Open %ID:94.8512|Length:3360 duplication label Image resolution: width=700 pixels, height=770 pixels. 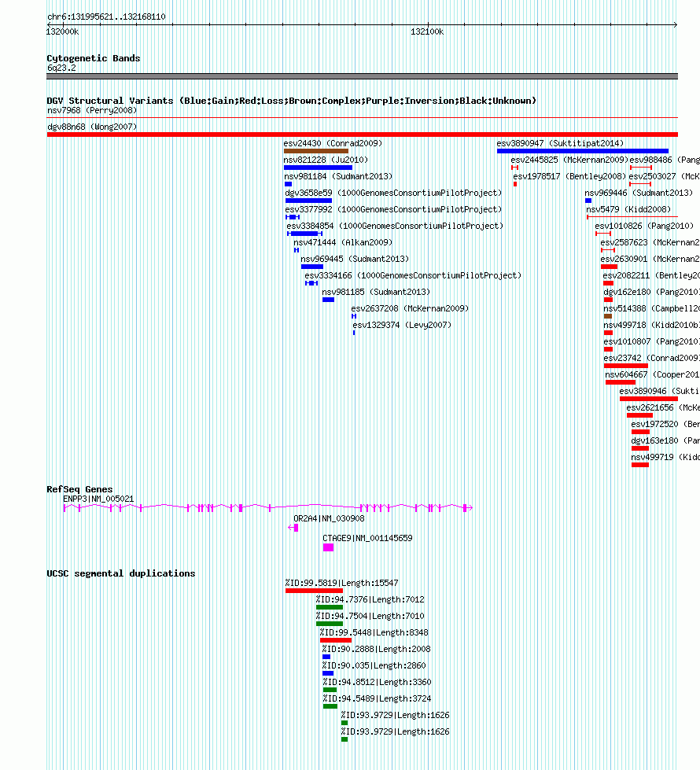(377, 682)
